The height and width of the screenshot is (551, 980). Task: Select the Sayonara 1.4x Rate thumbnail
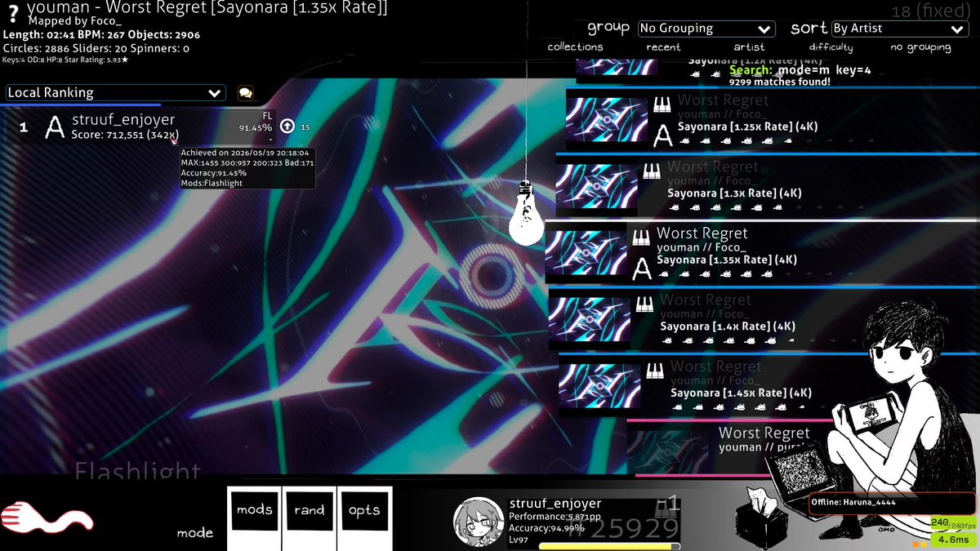coord(590,320)
